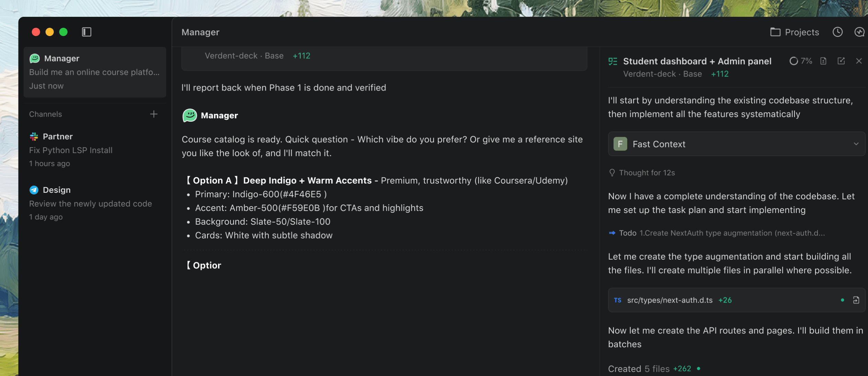
Task: Open history clock icon in header
Action: 837,32
